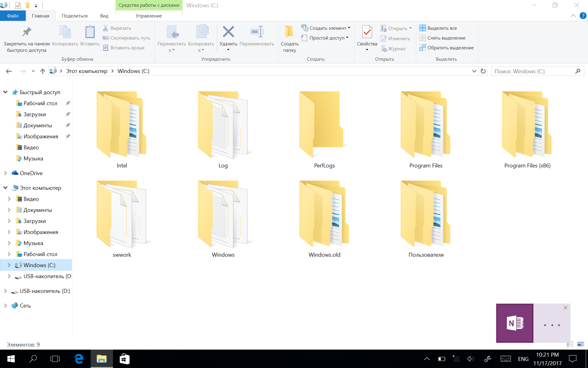The image size is (588, 368).
Task: Click Скопировать путь in ribbon
Action: (126, 38)
